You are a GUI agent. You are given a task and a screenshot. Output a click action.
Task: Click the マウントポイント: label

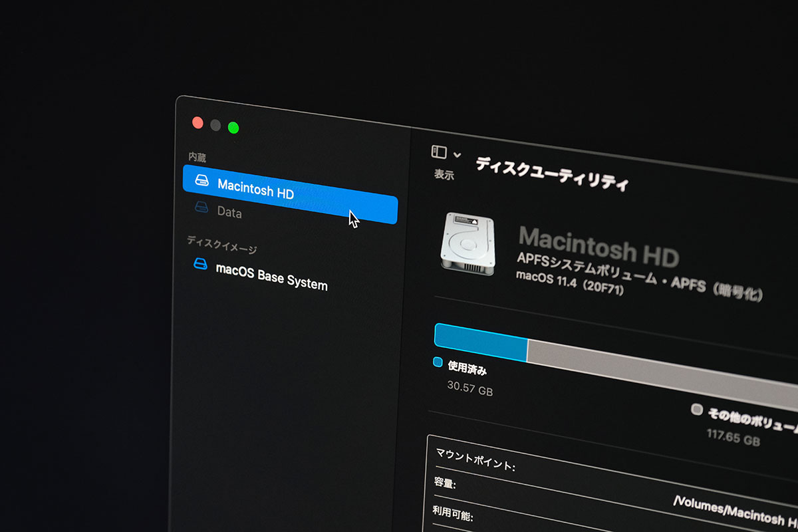(475, 460)
